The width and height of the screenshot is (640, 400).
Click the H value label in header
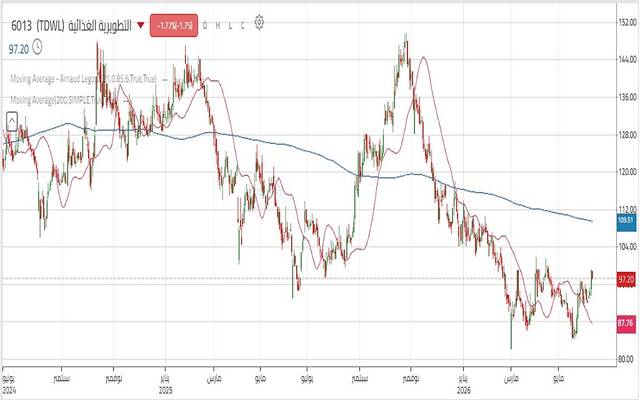coord(218,26)
